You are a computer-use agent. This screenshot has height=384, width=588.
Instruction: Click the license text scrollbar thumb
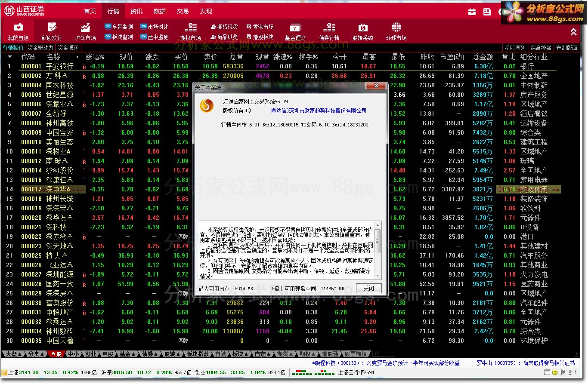coord(378,241)
